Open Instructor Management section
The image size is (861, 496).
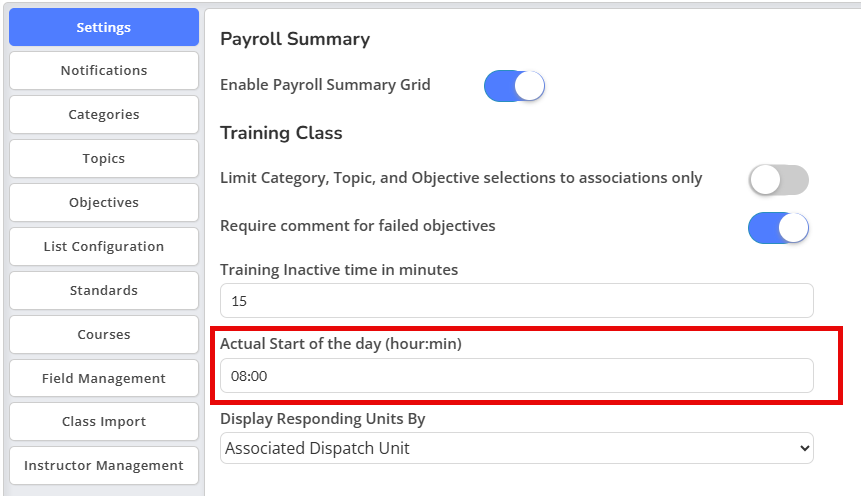pyautogui.click(x=104, y=465)
